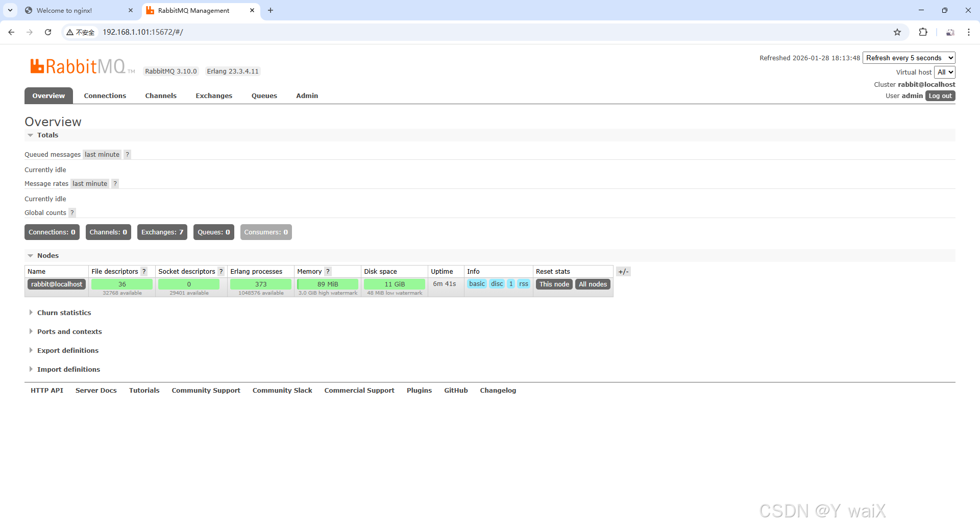Reload the RabbitMQ page
This screenshot has height=527, width=980.
(x=48, y=32)
